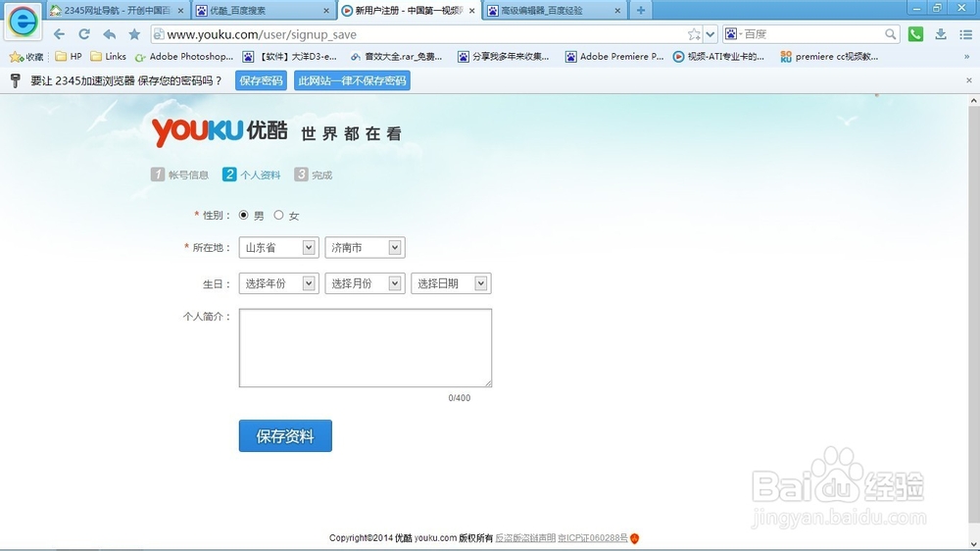Click the address bar URL field
The width and height of the screenshot is (980, 551).
tap(425, 34)
